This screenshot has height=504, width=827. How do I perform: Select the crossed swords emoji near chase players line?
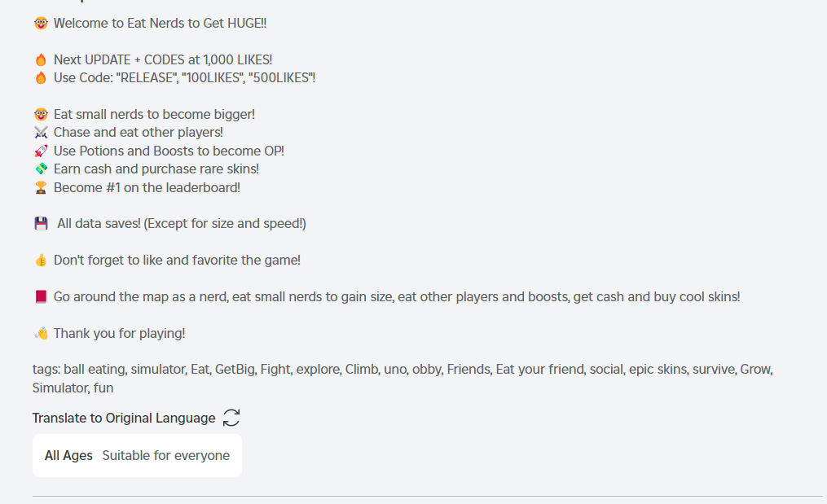tap(40, 132)
